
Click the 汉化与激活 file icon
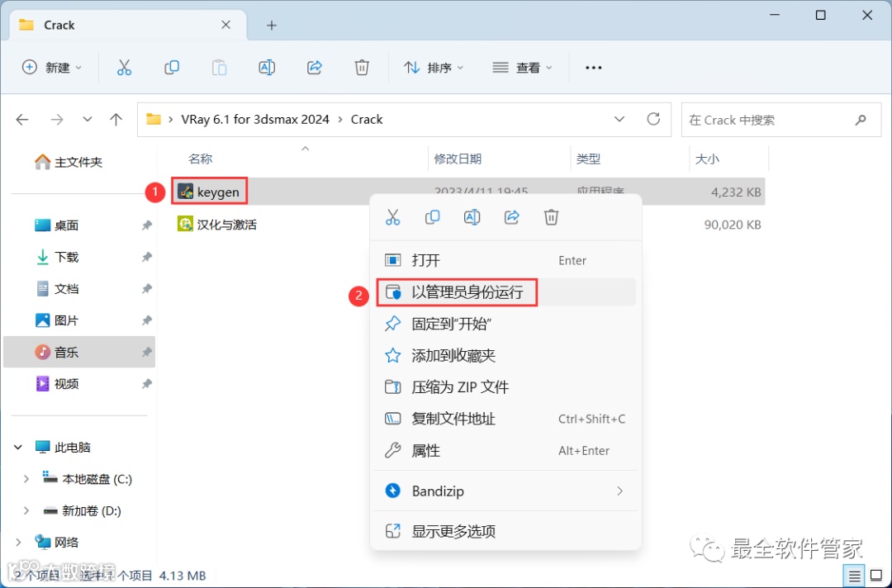(x=186, y=224)
